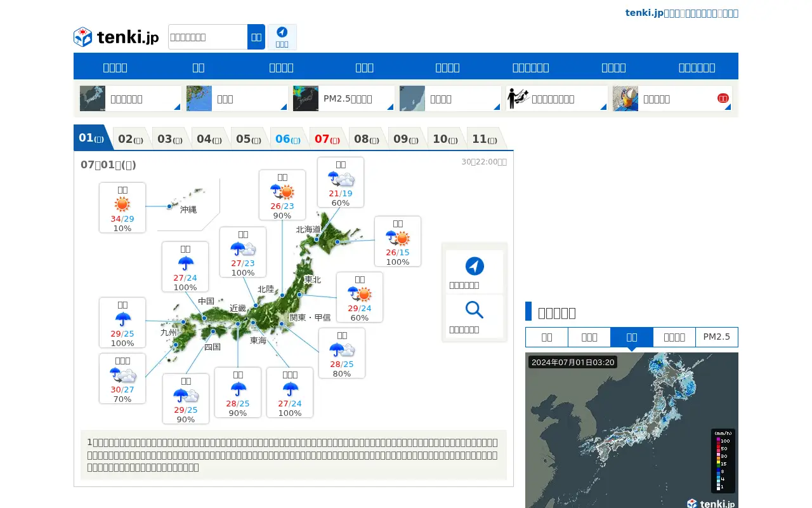
Task: Click the blue search button next to the search field
Action: (x=256, y=37)
